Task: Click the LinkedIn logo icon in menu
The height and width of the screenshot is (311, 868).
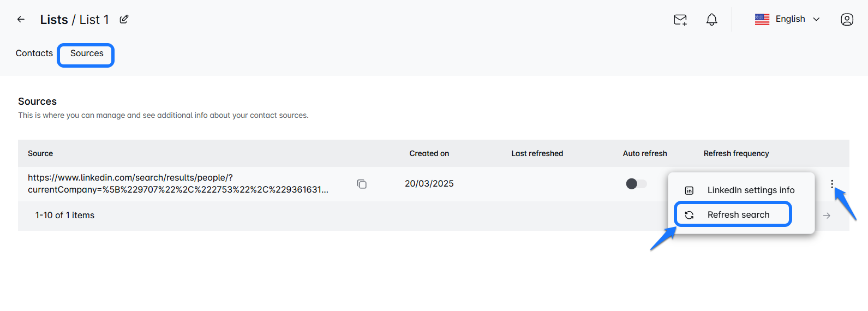Action: pyautogui.click(x=689, y=190)
